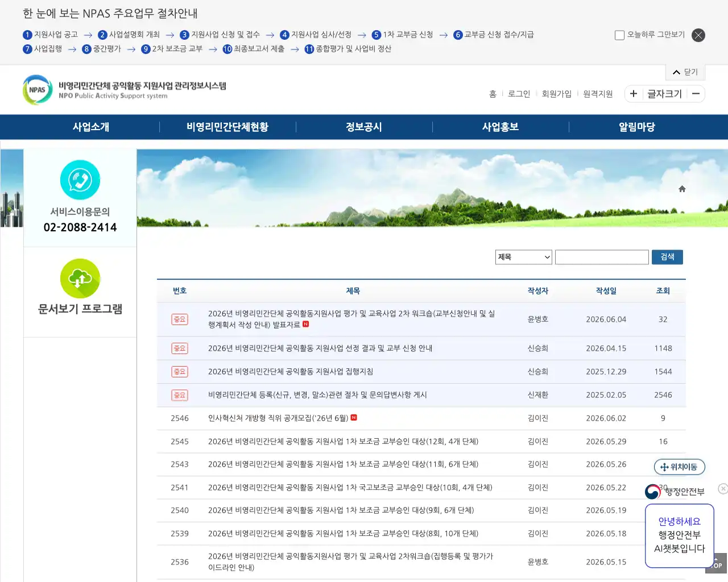
Task: Open post 인사혁신처 개방형 직위 공개모집
Action: point(278,418)
